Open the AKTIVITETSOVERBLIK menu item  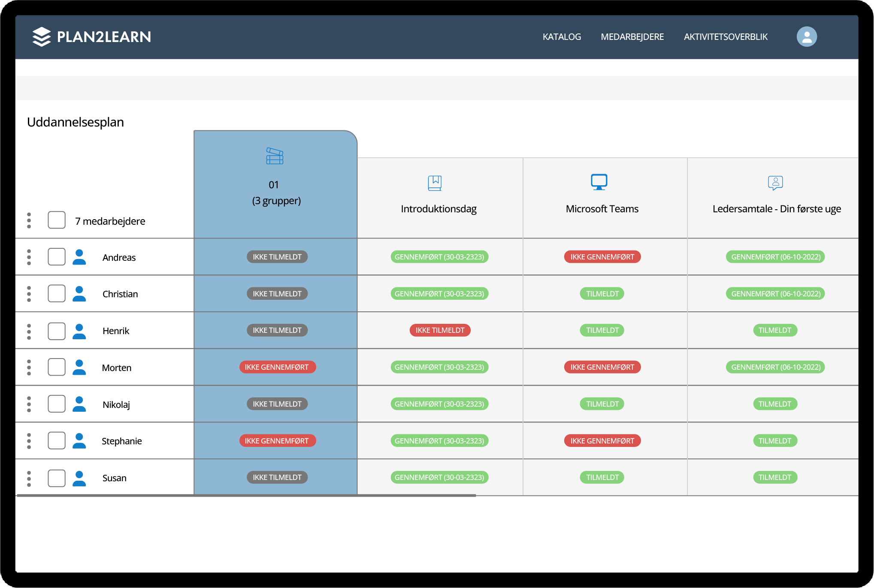(726, 37)
